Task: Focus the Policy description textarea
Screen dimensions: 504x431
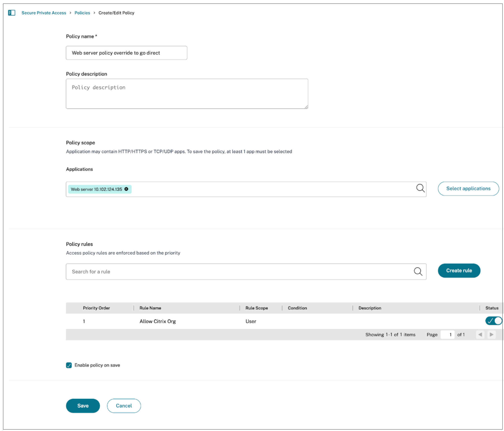Action: tap(187, 94)
